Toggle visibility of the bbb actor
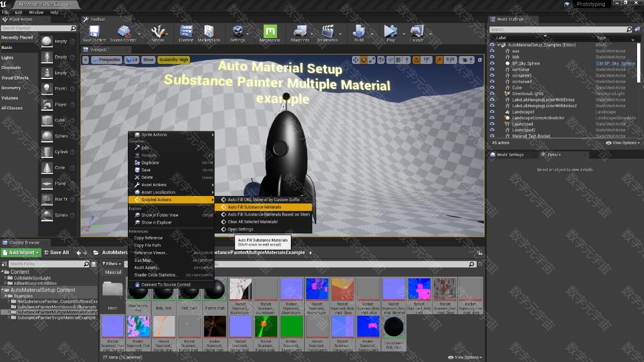The width and height of the screenshot is (644, 362). click(492, 57)
